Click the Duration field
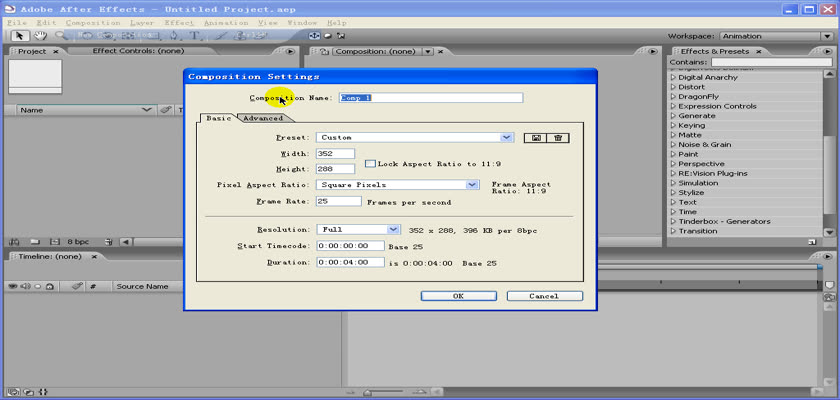Screen dimensions: 840x400 click(350, 263)
